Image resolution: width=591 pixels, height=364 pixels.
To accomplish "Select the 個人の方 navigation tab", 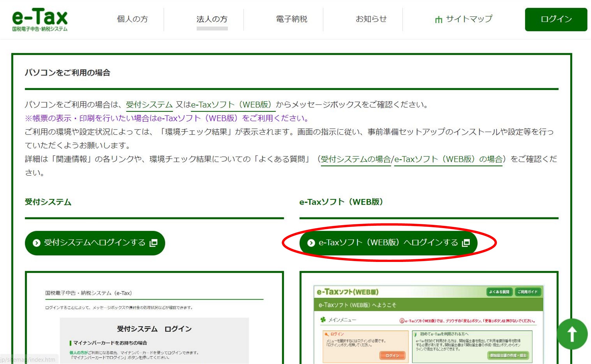I will pyautogui.click(x=133, y=19).
